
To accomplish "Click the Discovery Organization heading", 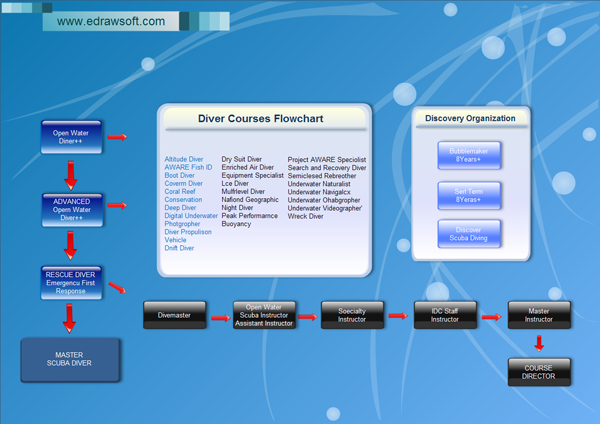I will pyautogui.click(x=470, y=118).
